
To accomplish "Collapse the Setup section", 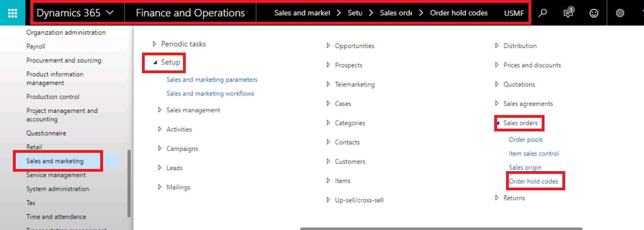I will coord(155,62).
